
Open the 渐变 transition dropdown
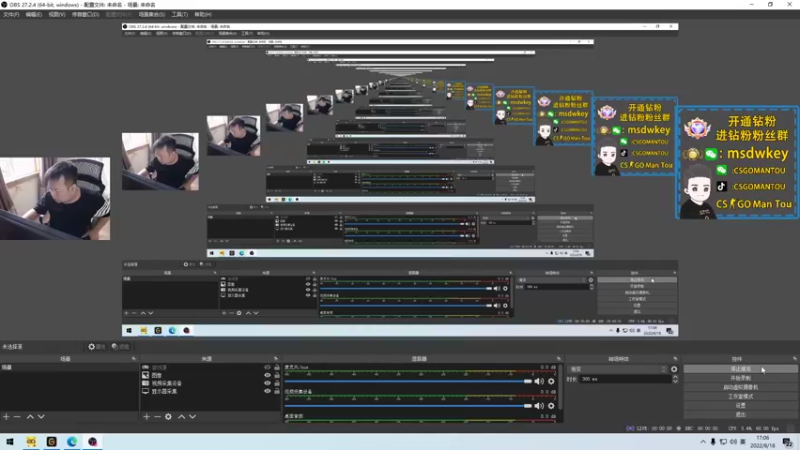click(618, 369)
